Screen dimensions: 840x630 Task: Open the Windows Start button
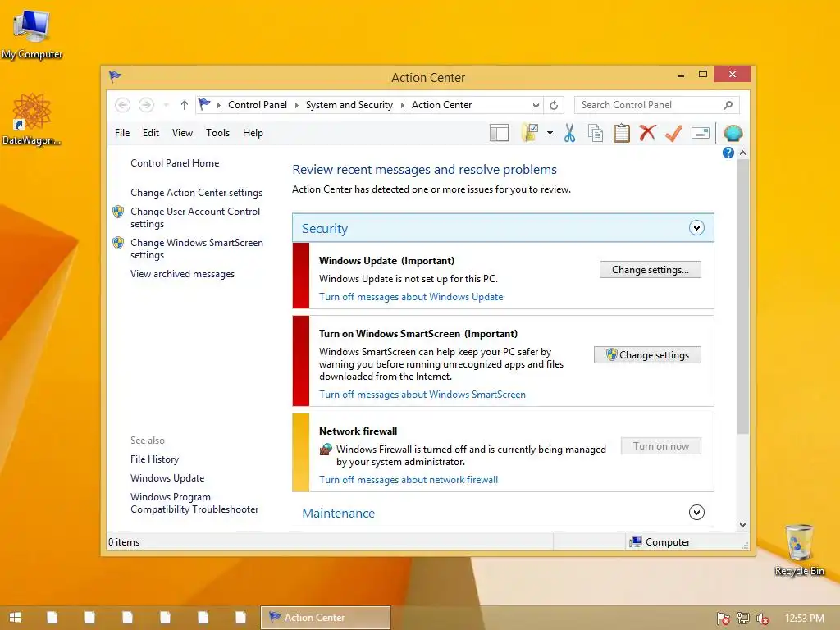(x=15, y=618)
